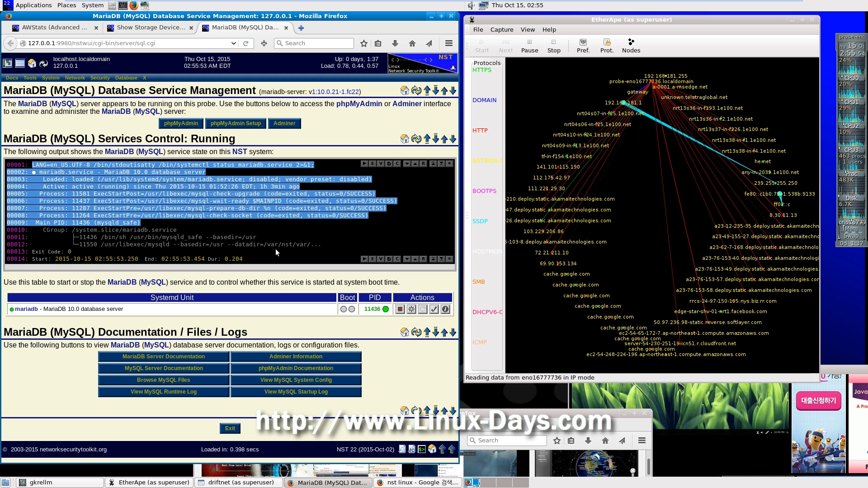The image size is (868, 488).
Task: Open EtherApe View menu
Action: point(528,30)
